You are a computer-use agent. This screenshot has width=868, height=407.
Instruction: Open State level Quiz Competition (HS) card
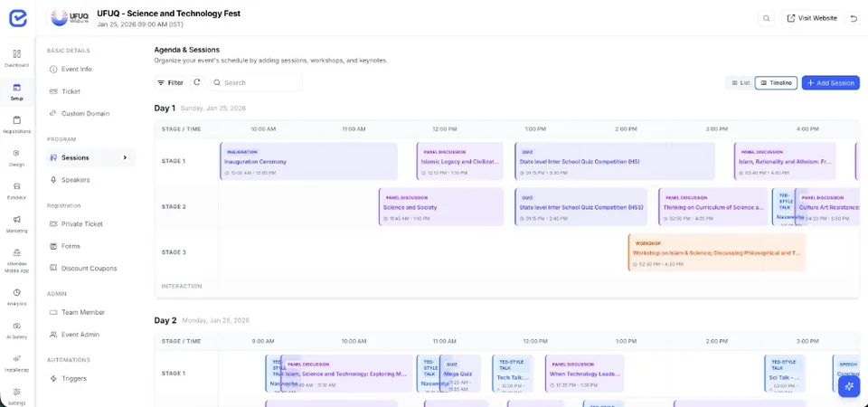[x=615, y=161]
